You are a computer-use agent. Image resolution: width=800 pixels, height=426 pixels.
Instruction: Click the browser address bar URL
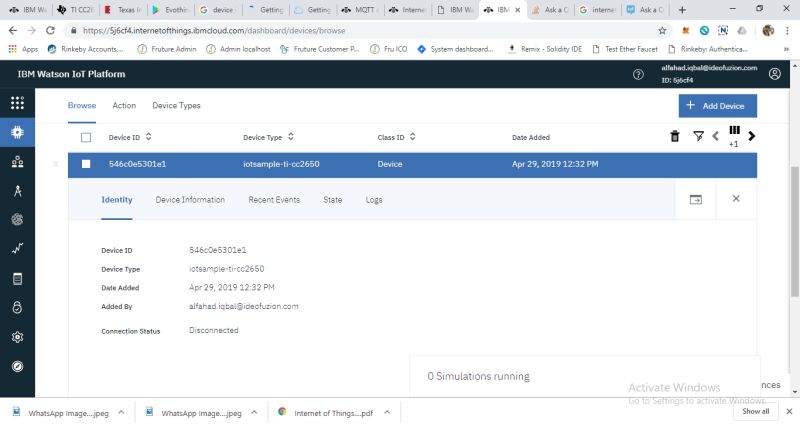[x=214, y=31]
